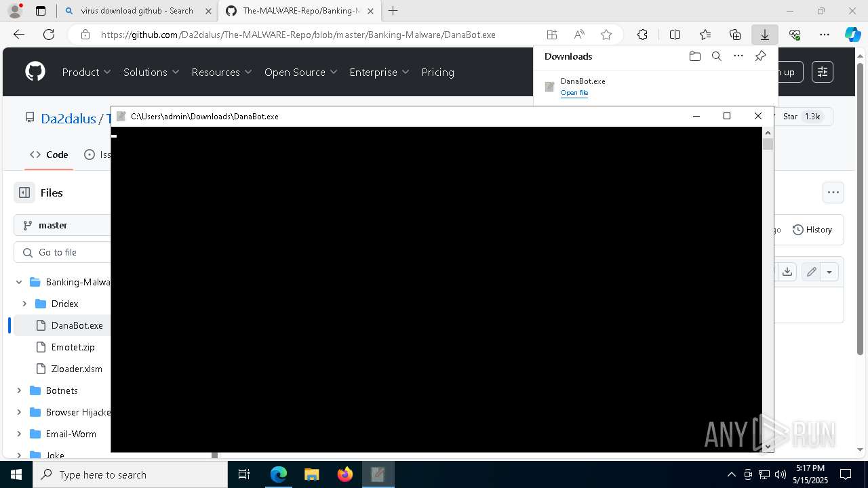Expand Product dropdown in GitHub header

(x=87, y=72)
